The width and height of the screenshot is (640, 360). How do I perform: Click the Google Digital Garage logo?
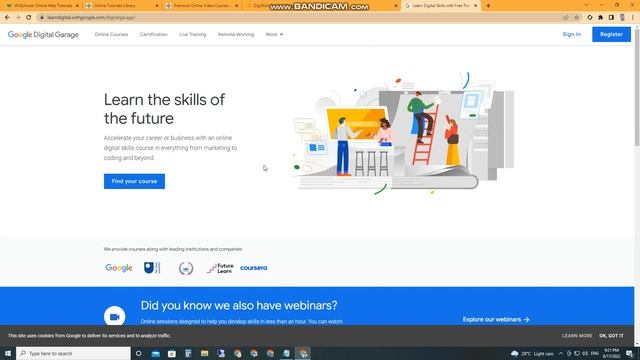coord(43,35)
